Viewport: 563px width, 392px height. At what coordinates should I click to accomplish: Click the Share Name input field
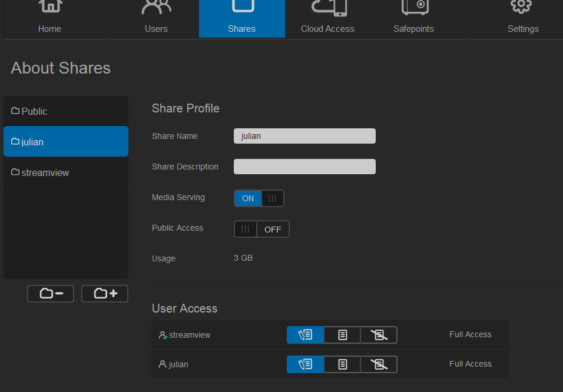(304, 136)
